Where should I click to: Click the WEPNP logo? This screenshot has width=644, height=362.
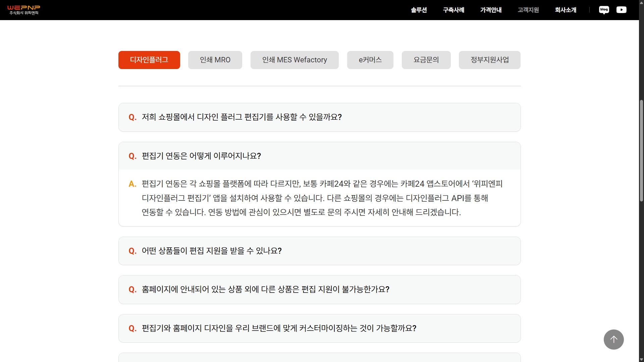pyautogui.click(x=23, y=10)
